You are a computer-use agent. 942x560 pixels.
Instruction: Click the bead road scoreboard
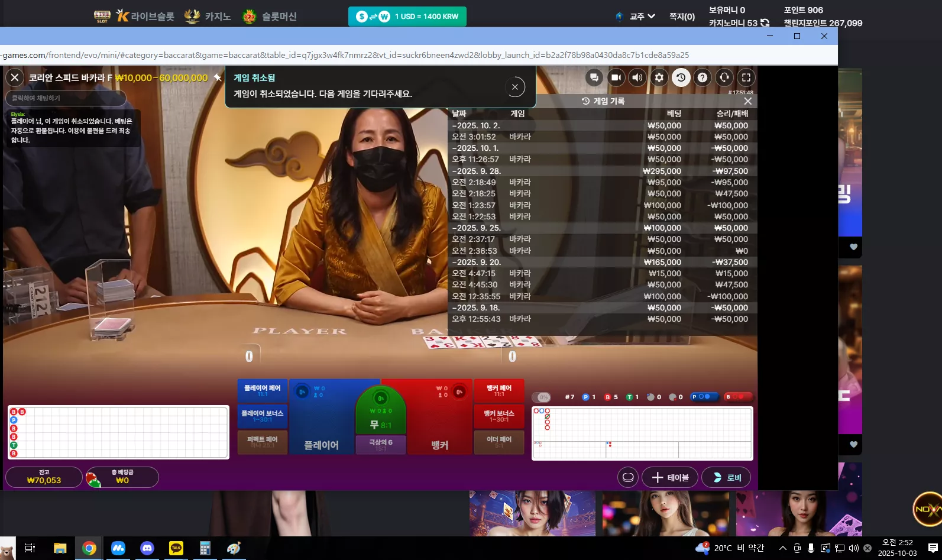(118, 432)
